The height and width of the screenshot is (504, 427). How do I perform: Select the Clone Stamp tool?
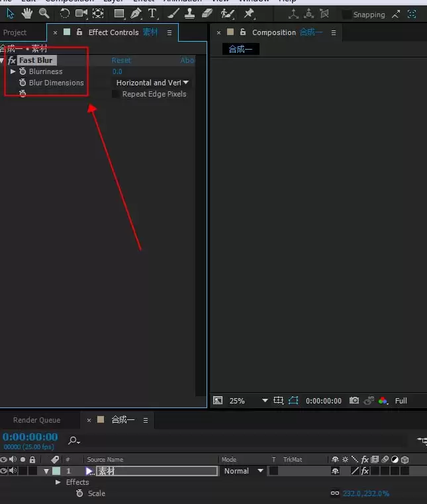pyautogui.click(x=189, y=13)
